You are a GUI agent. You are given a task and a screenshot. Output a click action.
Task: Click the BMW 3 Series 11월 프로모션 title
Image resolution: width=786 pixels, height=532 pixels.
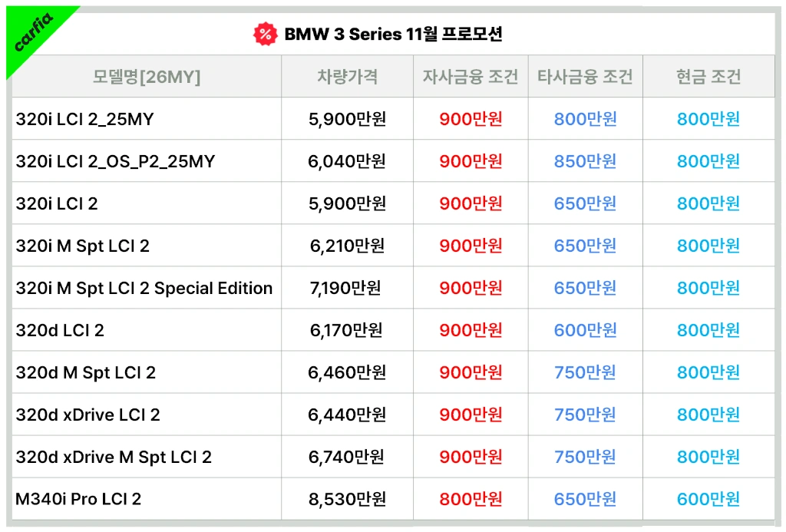pos(393,34)
